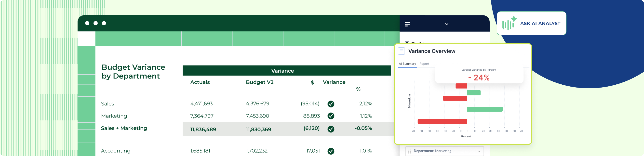Click the Accounting variance value 17,051
The width and height of the screenshot is (644, 156).
click(x=313, y=151)
